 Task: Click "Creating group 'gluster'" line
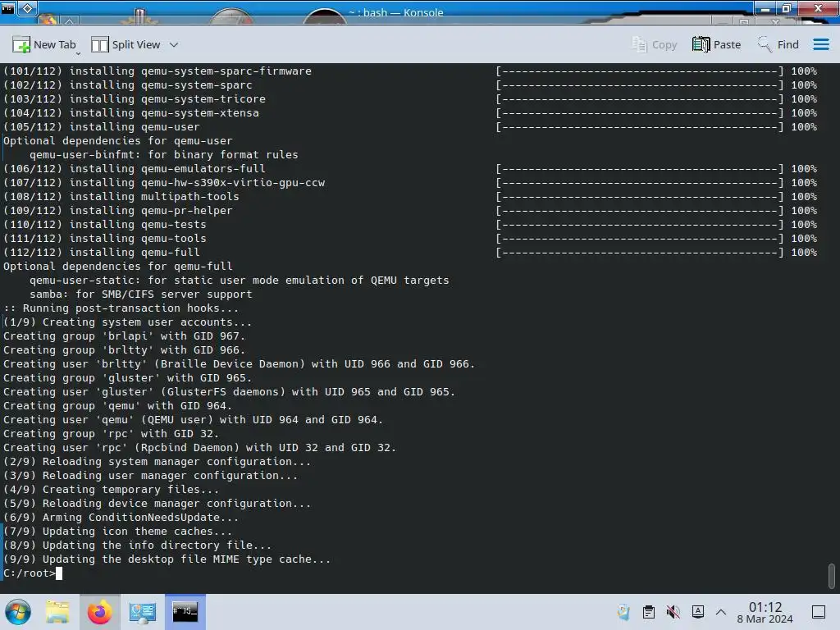click(127, 377)
